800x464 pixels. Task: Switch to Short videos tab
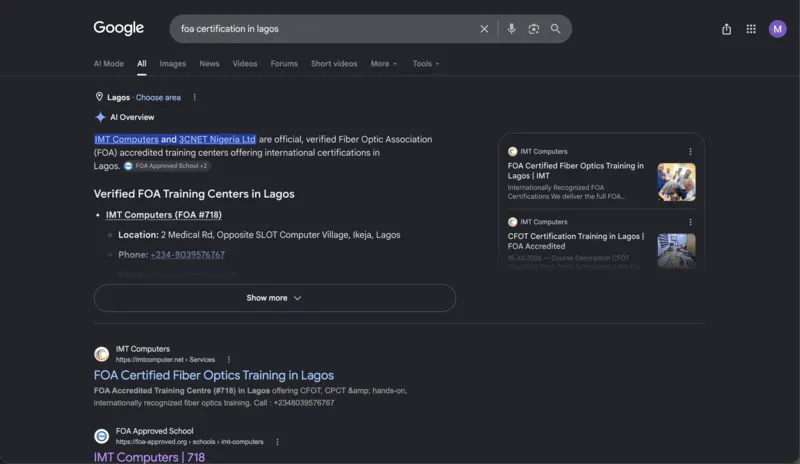coord(334,64)
